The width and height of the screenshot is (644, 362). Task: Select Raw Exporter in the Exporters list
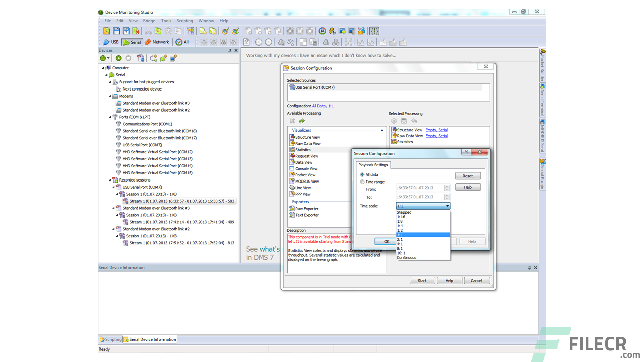click(x=304, y=209)
